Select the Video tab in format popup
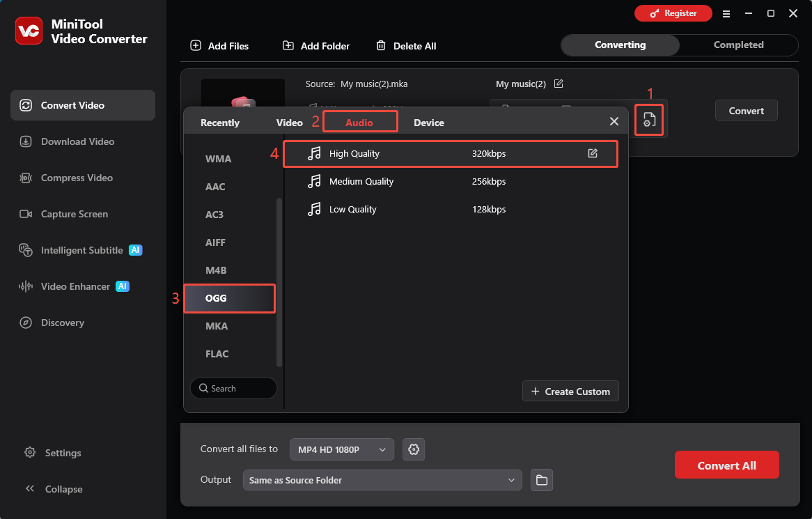 pyautogui.click(x=289, y=123)
